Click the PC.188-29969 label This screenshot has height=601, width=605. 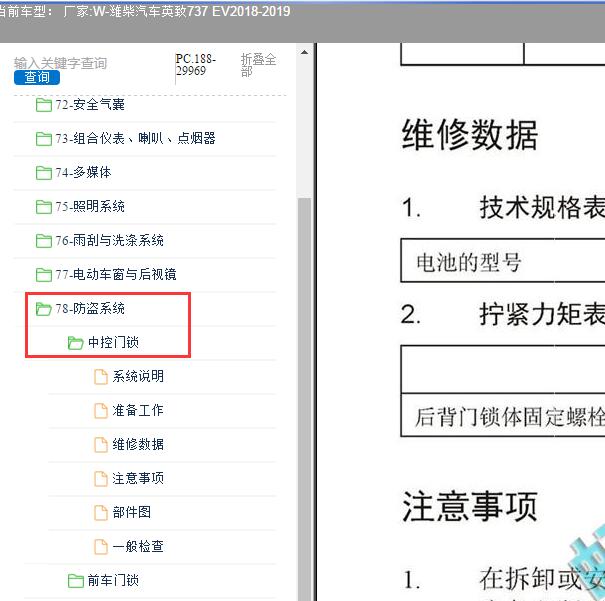coord(196,65)
